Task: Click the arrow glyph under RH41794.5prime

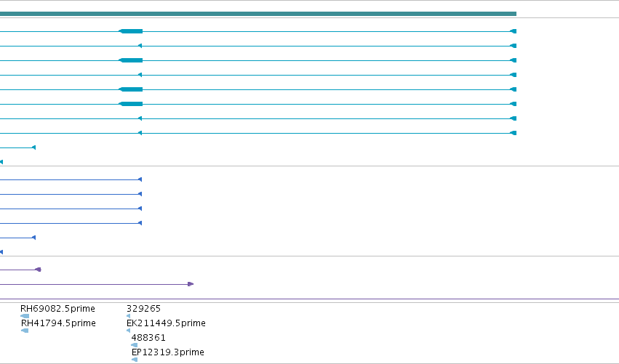Action: pyautogui.click(x=25, y=331)
